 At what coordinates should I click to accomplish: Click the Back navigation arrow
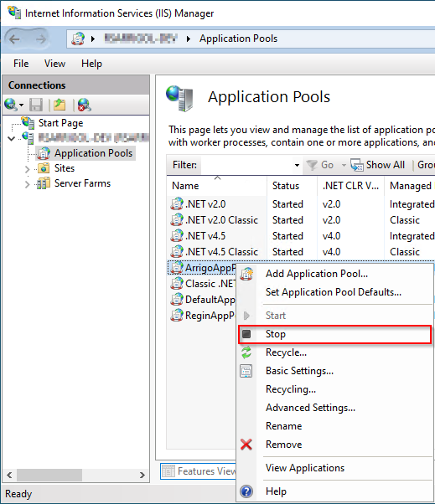(14, 39)
